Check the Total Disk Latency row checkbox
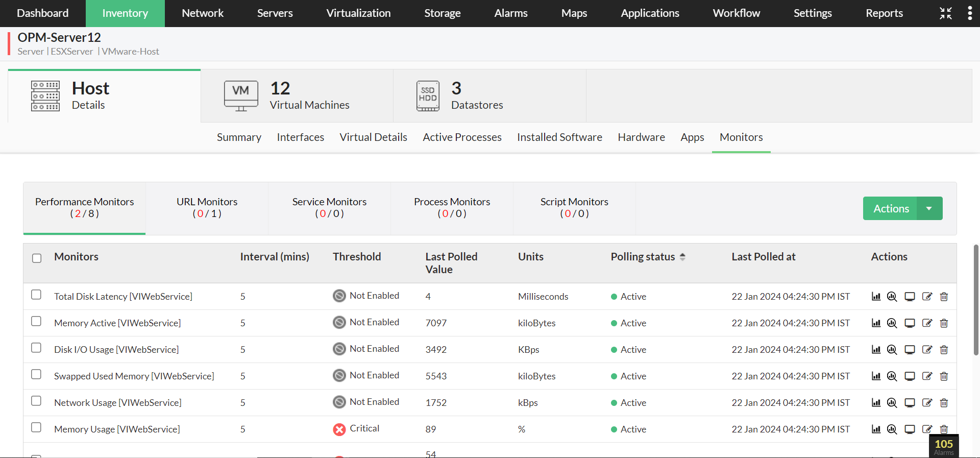980x458 pixels. pos(36,295)
